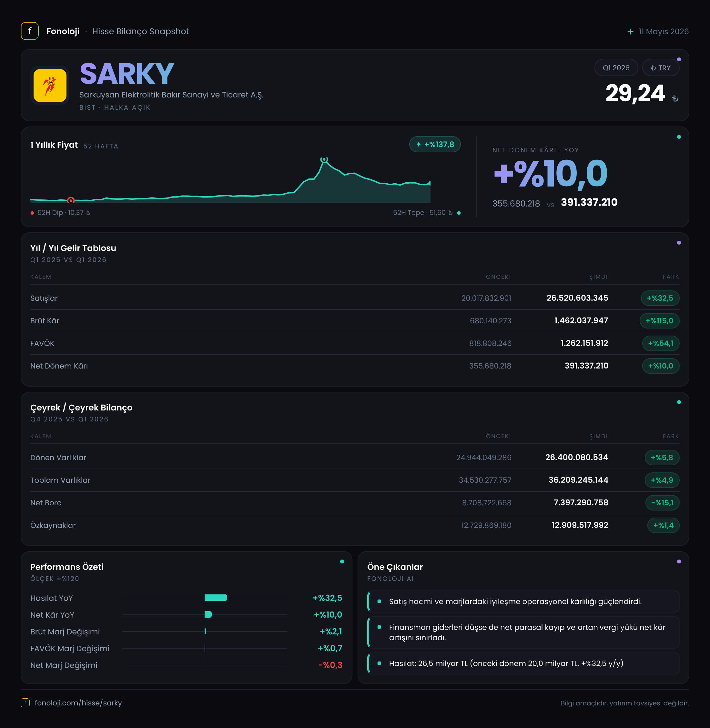710x728 pixels.
Task: Click the Fonoloji logo icon in header
Action: (29, 31)
